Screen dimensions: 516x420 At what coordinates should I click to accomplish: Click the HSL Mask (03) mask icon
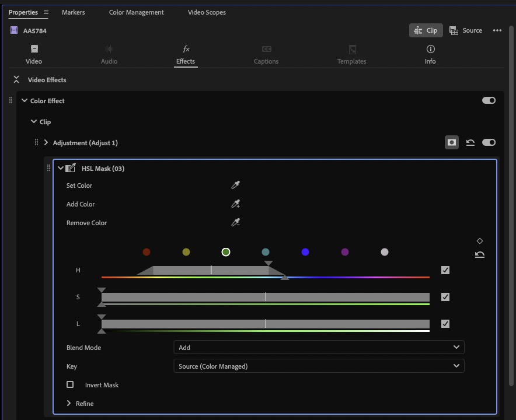point(71,168)
